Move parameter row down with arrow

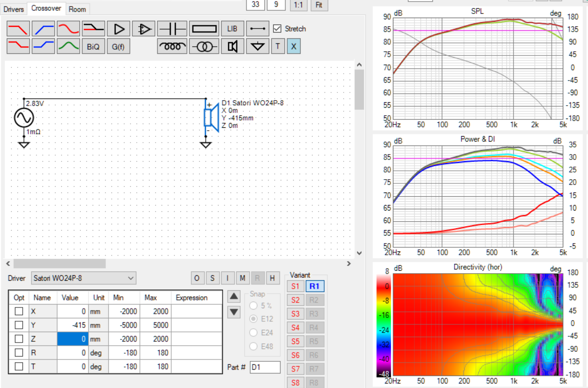coord(234,312)
